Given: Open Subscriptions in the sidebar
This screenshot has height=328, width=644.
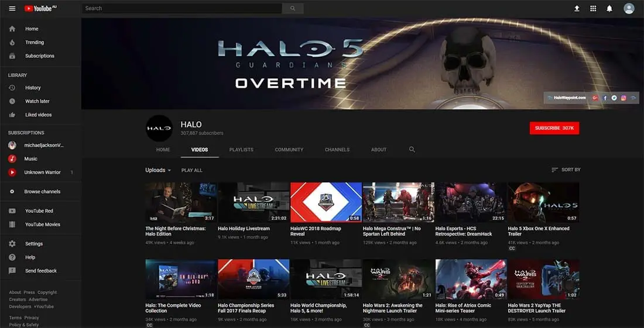Looking at the screenshot, I should click(40, 56).
